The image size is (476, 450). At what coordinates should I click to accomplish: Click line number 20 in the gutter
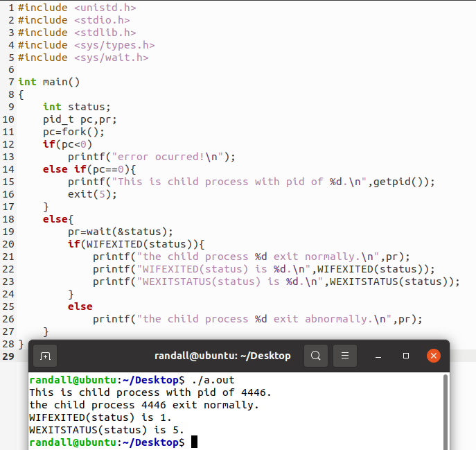tap(8, 244)
